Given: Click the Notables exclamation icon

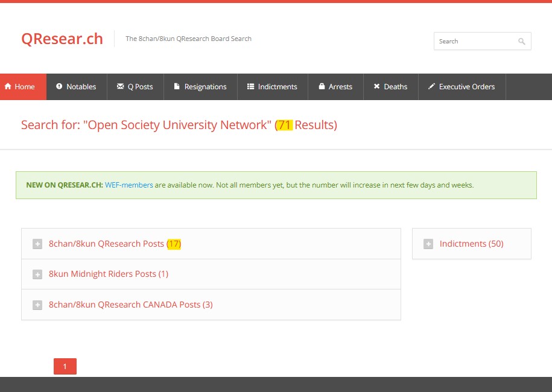Looking at the screenshot, I should 59,86.
